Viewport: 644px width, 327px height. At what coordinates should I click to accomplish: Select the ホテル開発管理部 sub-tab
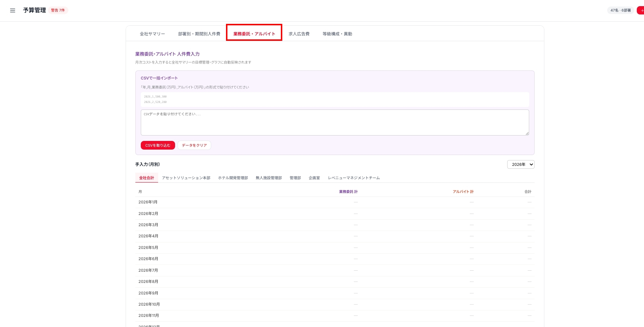pyautogui.click(x=233, y=178)
